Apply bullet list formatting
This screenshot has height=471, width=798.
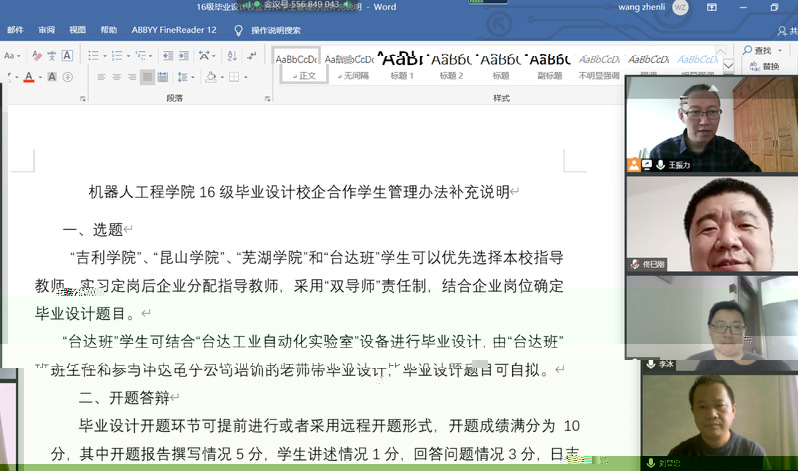tap(93, 56)
